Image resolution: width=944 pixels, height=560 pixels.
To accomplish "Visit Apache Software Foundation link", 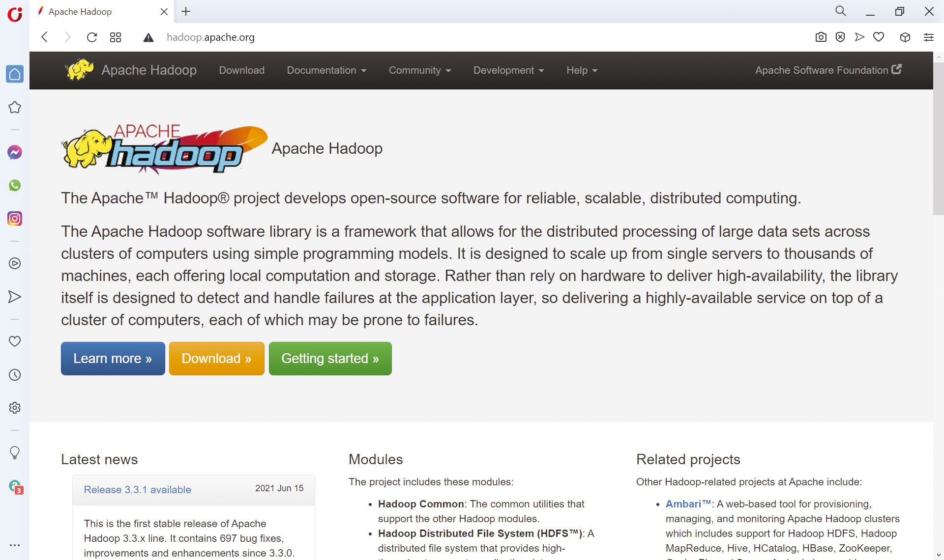I will click(828, 70).
